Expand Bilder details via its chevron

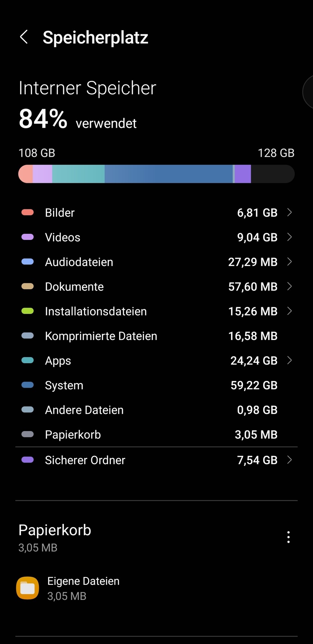(289, 212)
